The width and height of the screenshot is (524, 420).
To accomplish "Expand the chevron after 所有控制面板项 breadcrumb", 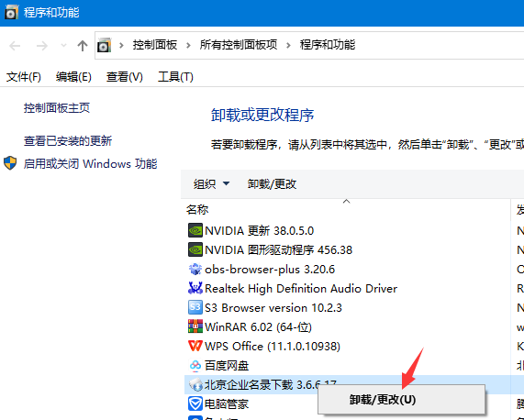I will click(288, 45).
